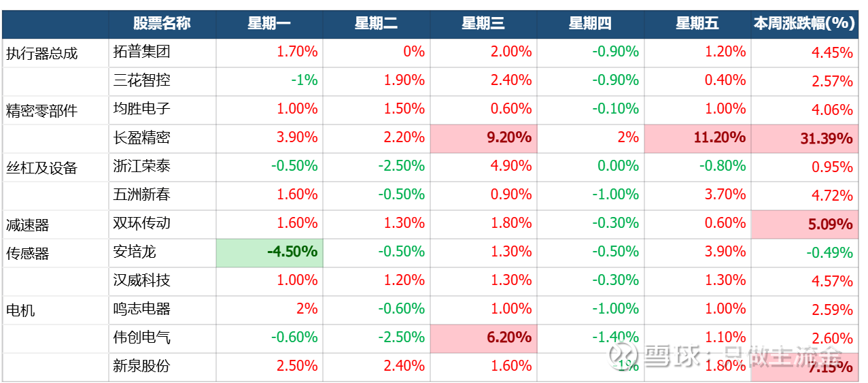Screen dimensions: 868x383
Task: Select the 安培龙 stock name cell
Action: (x=135, y=252)
